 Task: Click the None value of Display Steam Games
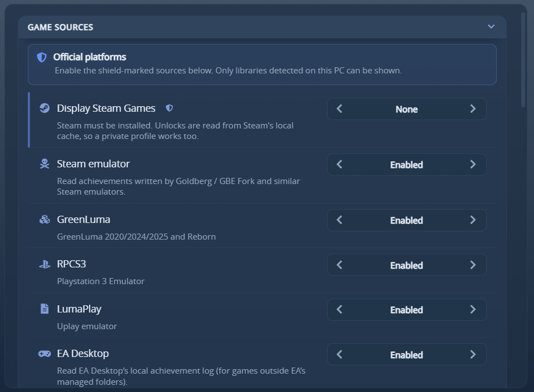tap(407, 109)
